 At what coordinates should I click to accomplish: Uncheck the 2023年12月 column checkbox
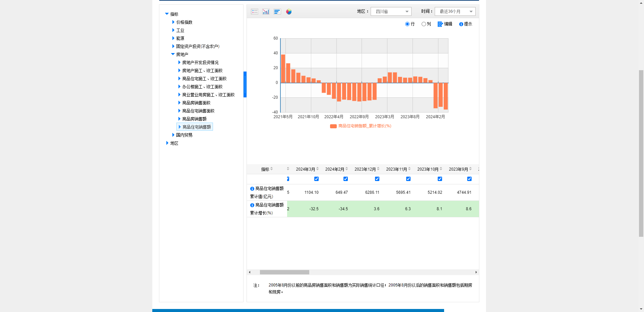tap(377, 179)
